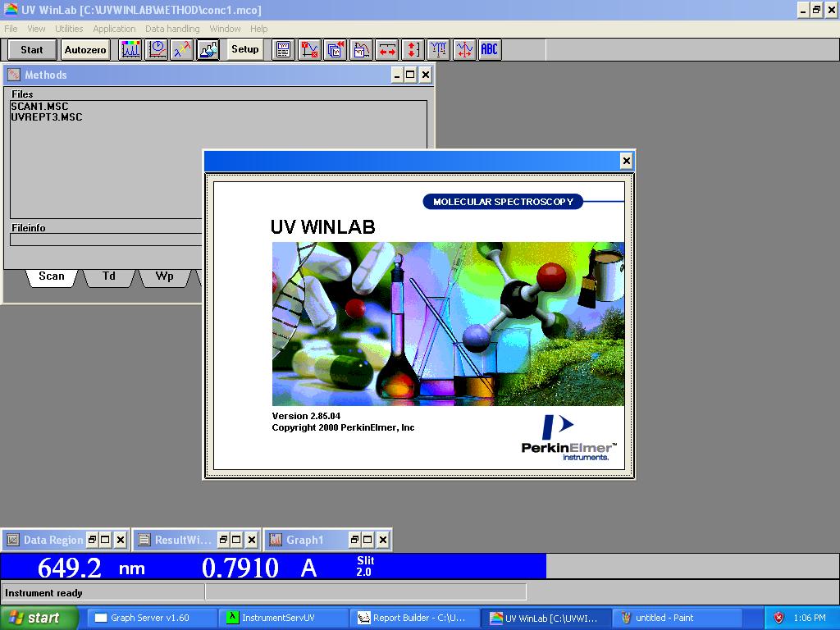
Task: Click the peak detection toolbar icon
Action: tap(438, 50)
